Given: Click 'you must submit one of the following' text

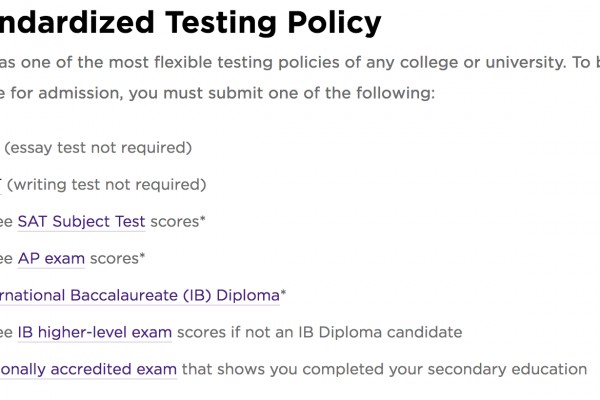Looking at the screenshot, I should pos(282,93).
